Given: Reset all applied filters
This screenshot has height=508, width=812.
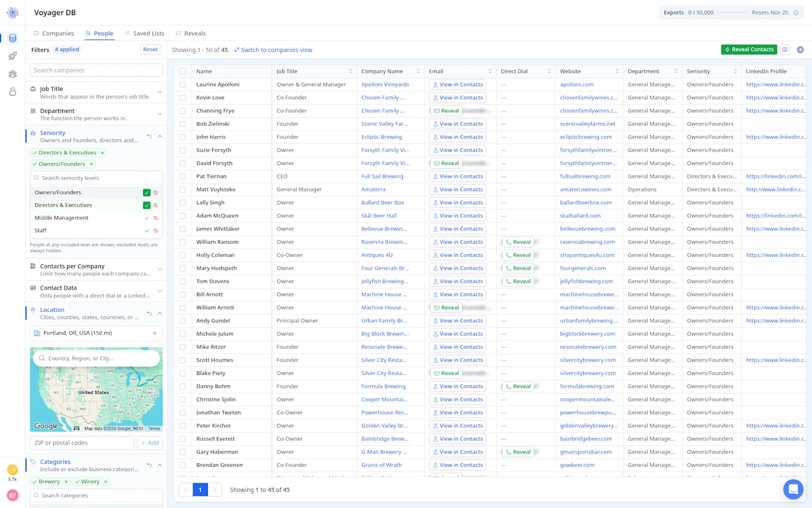Looking at the screenshot, I should pos(150,50).
